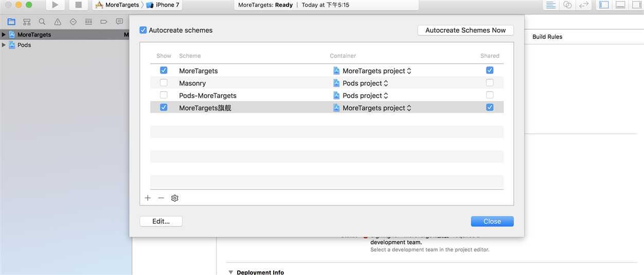
Task: Select MoreTargets project in navigator
Action: [64, 35]
